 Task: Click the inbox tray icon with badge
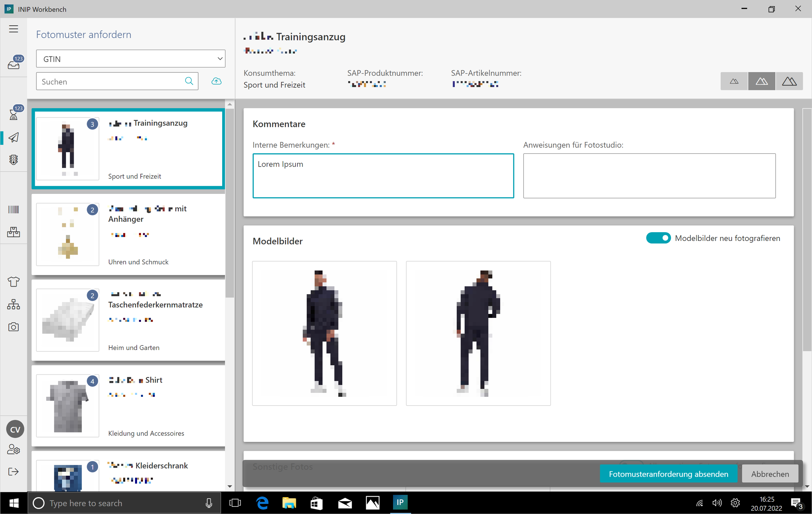(x=14, y=63)
